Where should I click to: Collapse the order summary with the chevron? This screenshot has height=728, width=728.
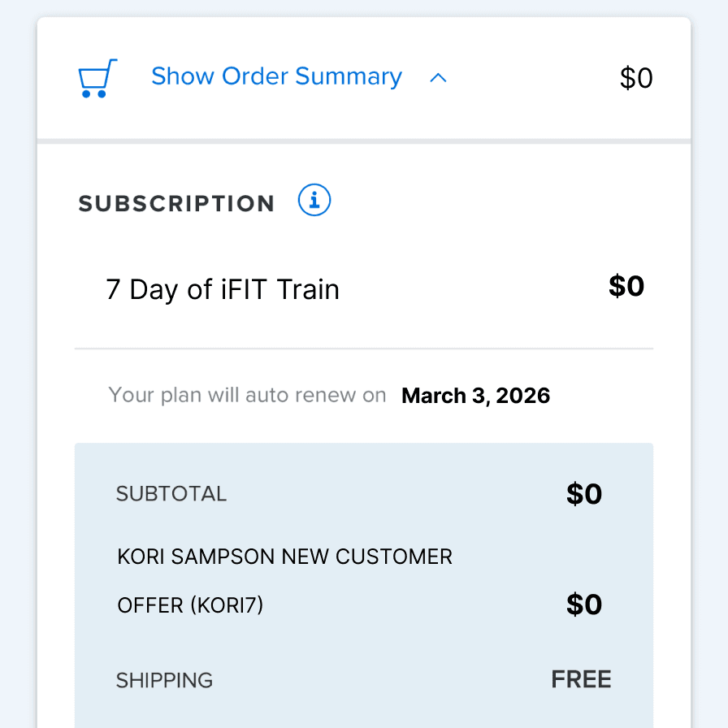(x=438, y=78)
